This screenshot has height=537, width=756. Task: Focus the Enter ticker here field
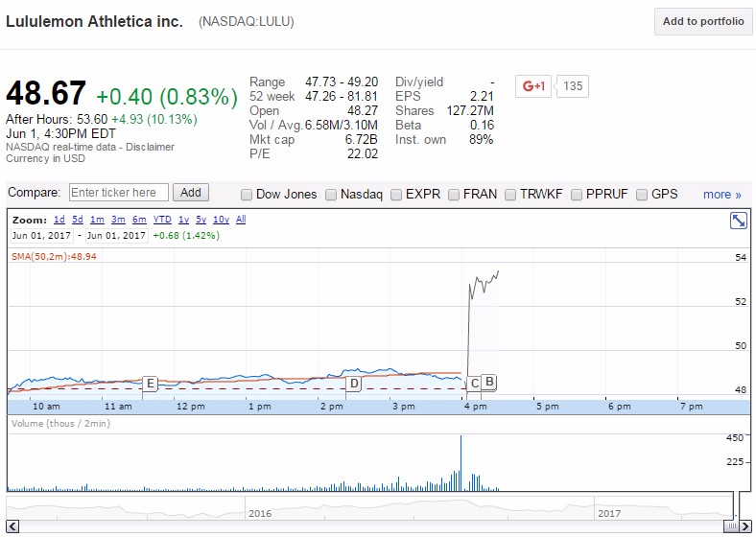pyautogui.click(x=119, y=193)
